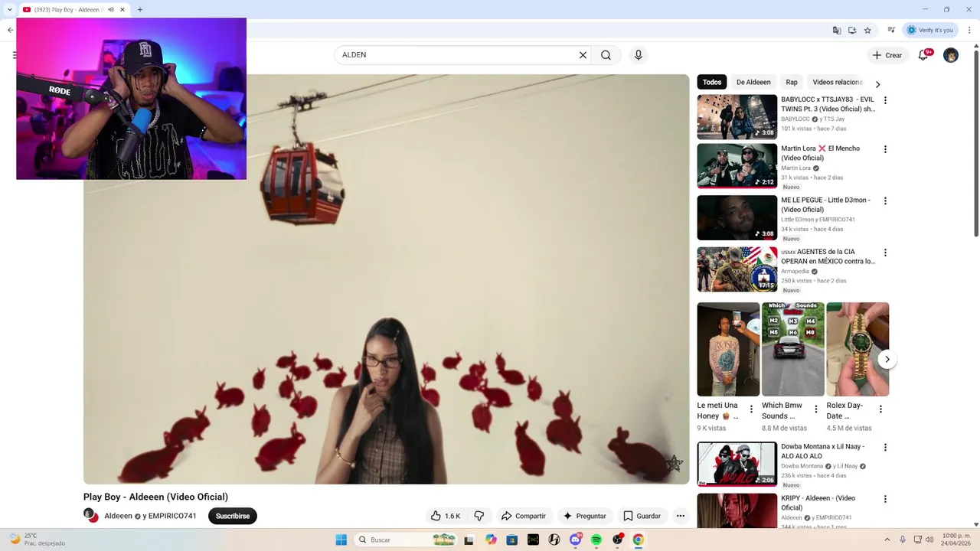
Task: Click the Preguntar button
Action: (584, 516)
